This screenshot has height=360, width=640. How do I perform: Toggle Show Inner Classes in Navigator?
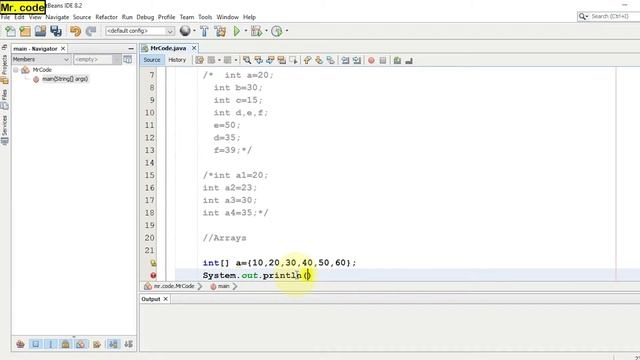pyautogui.click(x=80, y=344)
